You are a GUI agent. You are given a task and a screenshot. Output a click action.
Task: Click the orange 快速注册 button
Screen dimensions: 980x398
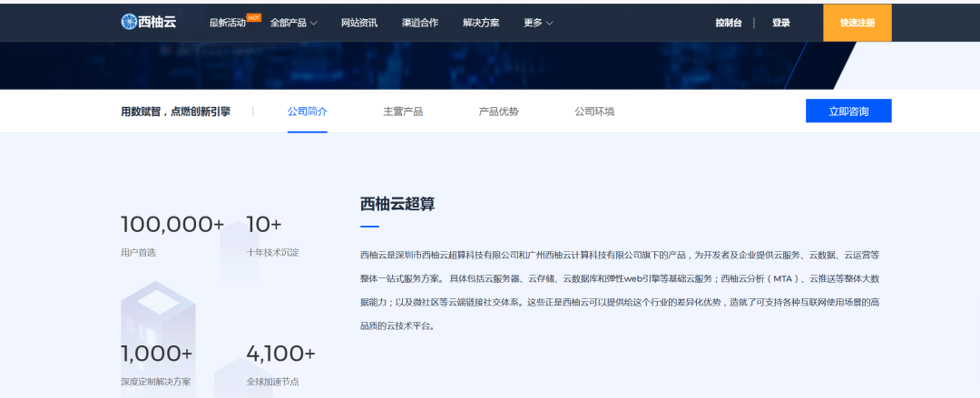(857, 23)
